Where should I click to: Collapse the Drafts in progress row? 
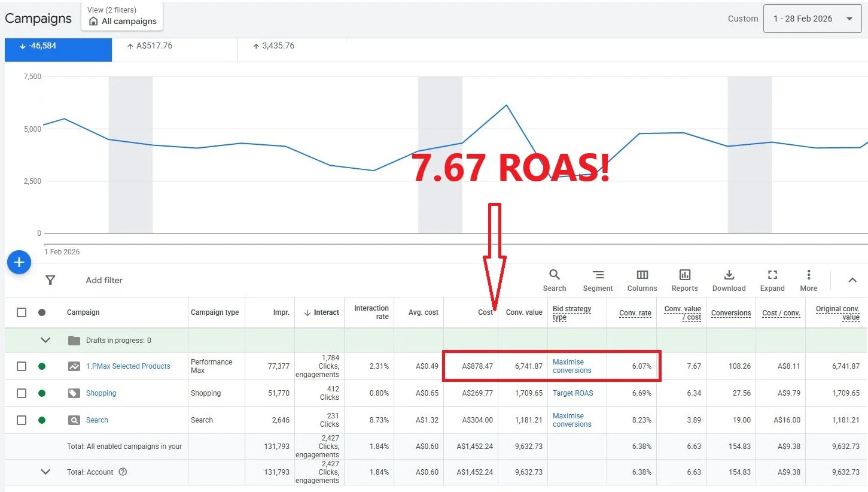pyautogui.click(x=45, y=339)
